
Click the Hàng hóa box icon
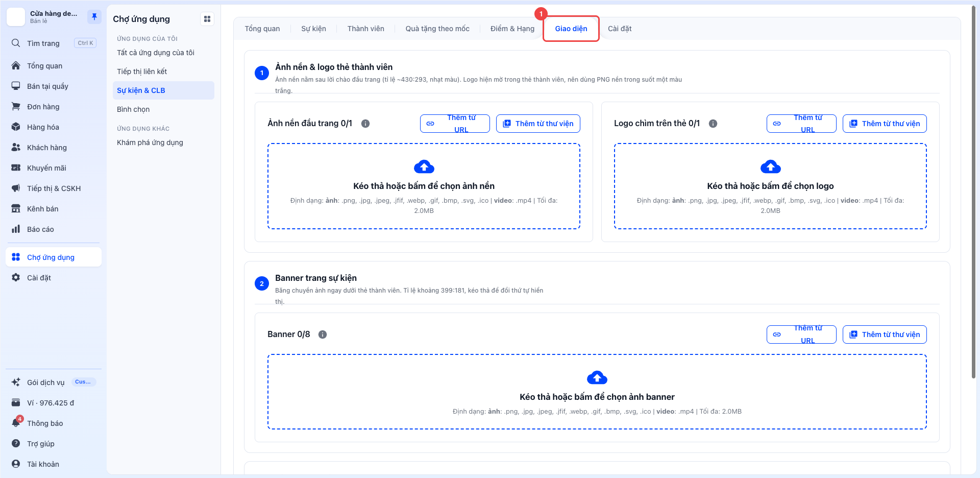pyautogui.click(x=16, y=127)
